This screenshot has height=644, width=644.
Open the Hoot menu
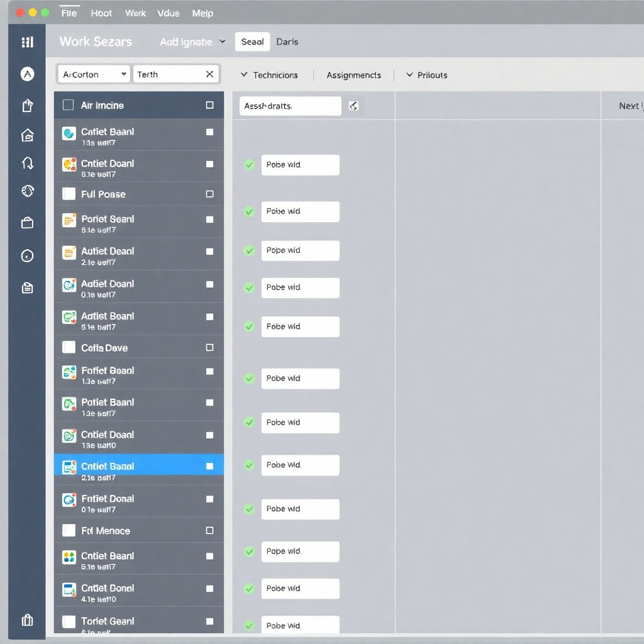(101, 13)
